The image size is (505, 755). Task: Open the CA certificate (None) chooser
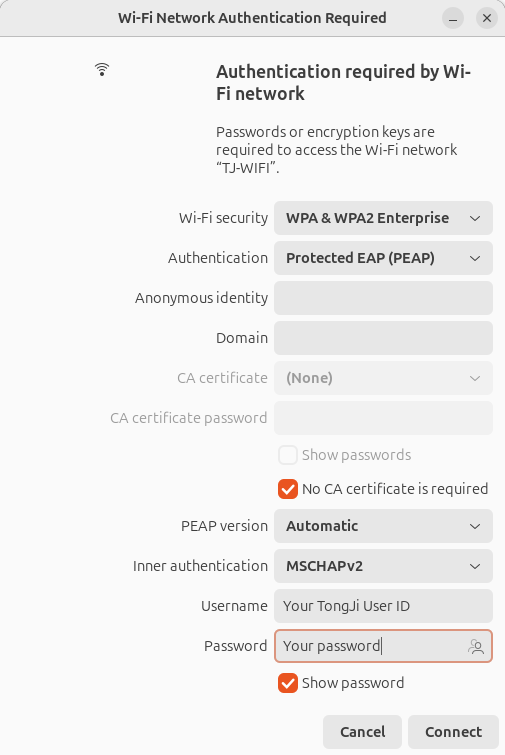tap(383, 378)
